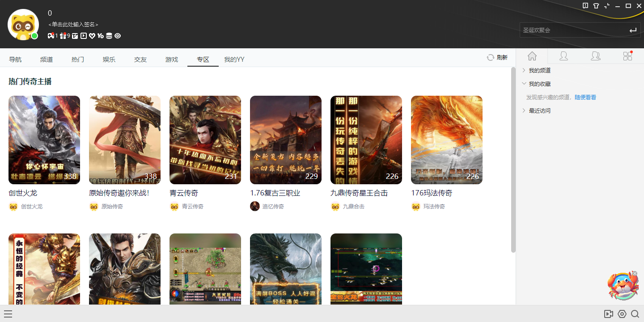Screen dimensions: 644x322
Task: Click the green online status indicator
Action: (x=34, y=36)
